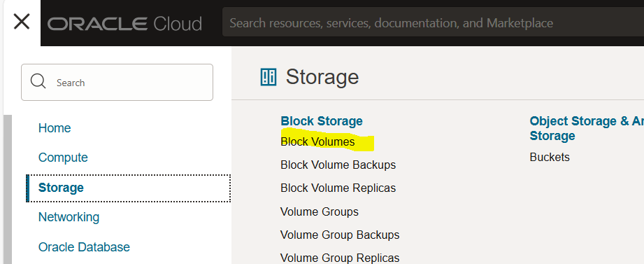
Task: Open Volume Group Replicas
Action: tap(340, 258)
